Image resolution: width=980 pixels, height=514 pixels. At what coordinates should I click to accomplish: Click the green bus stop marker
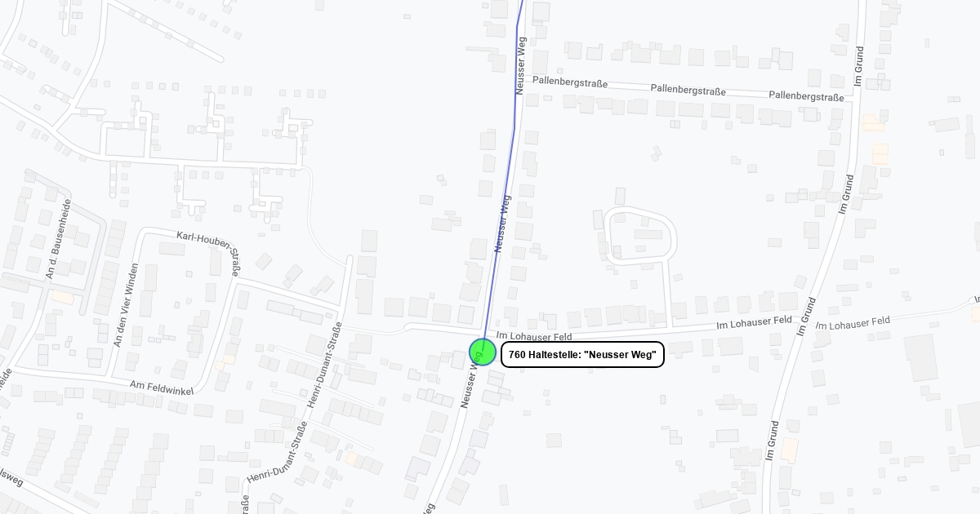point(483,352)
